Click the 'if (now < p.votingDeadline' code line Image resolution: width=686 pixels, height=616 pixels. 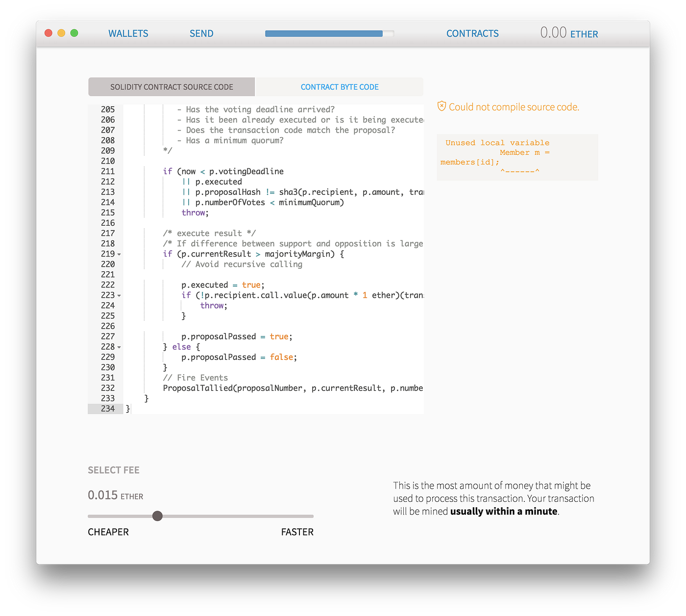[x=223, y=171]
